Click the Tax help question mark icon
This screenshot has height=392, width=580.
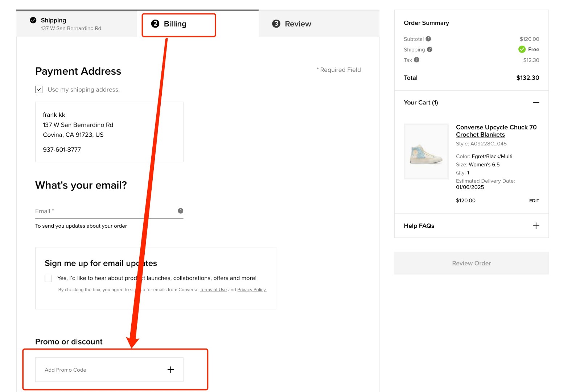416,60
